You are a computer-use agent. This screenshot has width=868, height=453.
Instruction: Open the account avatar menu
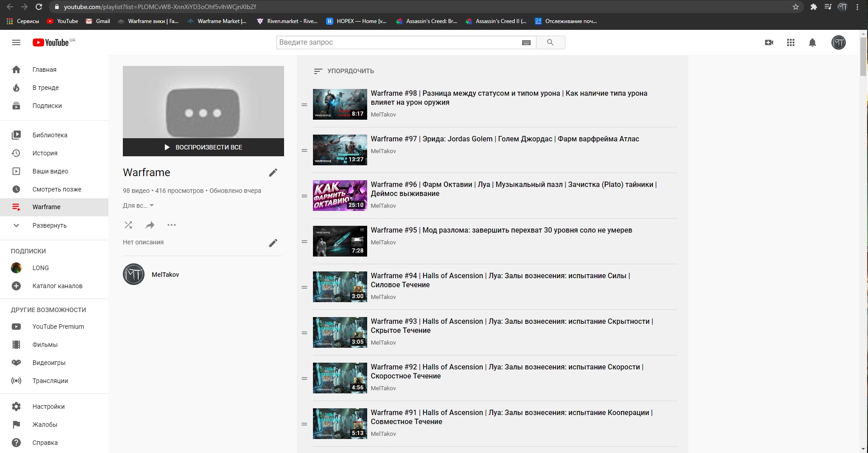click(839, 42)
